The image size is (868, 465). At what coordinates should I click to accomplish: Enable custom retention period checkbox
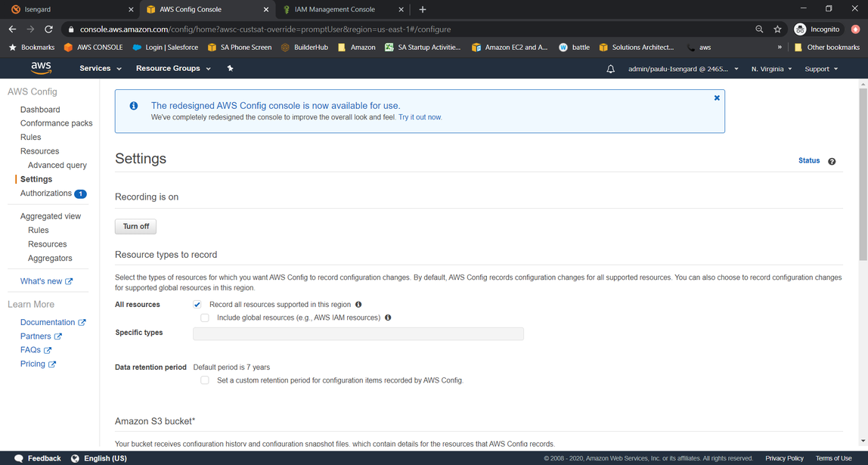pos(205,380)
